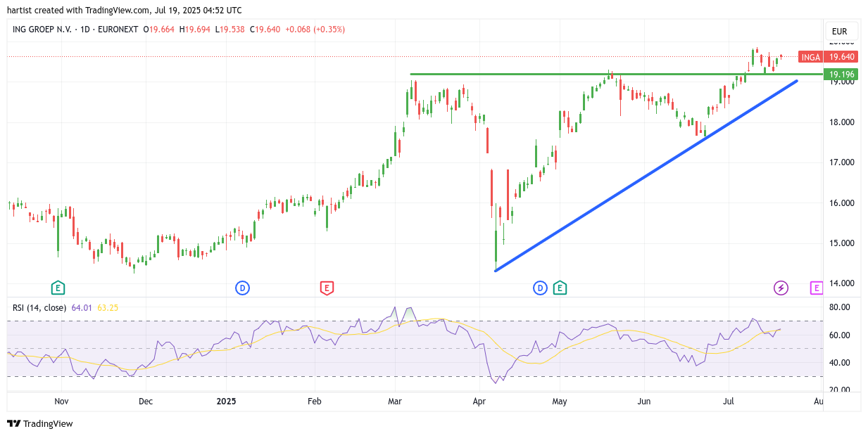Select the RSI (14, close) indicator label
This screenshot has height=436, width=868.
[x=39, y=307]
